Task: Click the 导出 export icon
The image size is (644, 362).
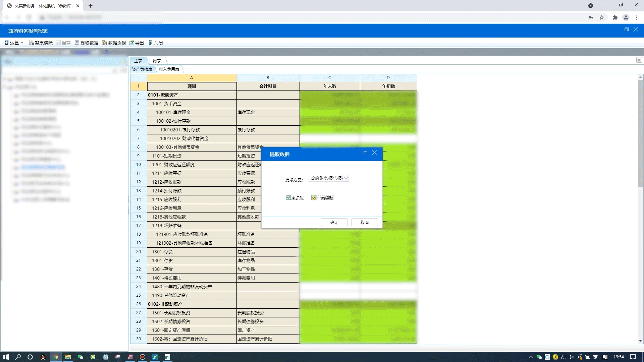Action: pos(132,43)
